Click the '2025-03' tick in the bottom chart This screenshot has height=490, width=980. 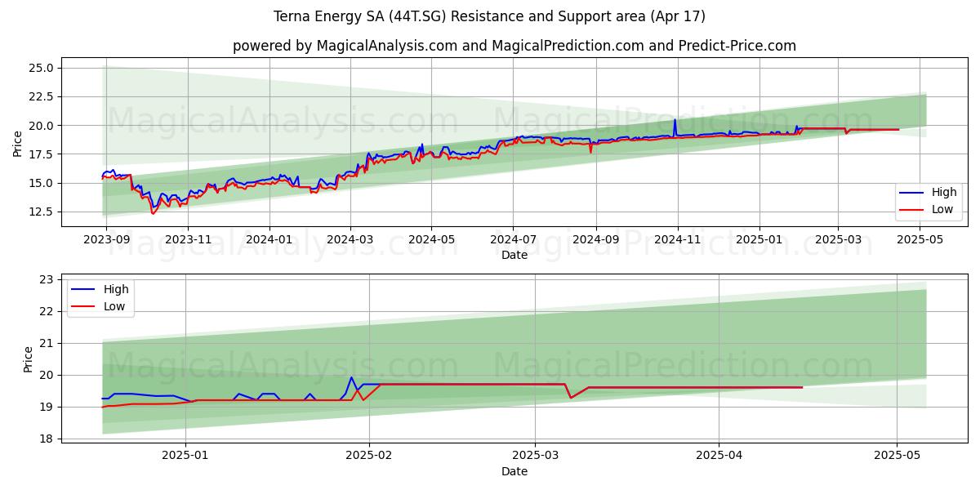[x=535, y=456]
